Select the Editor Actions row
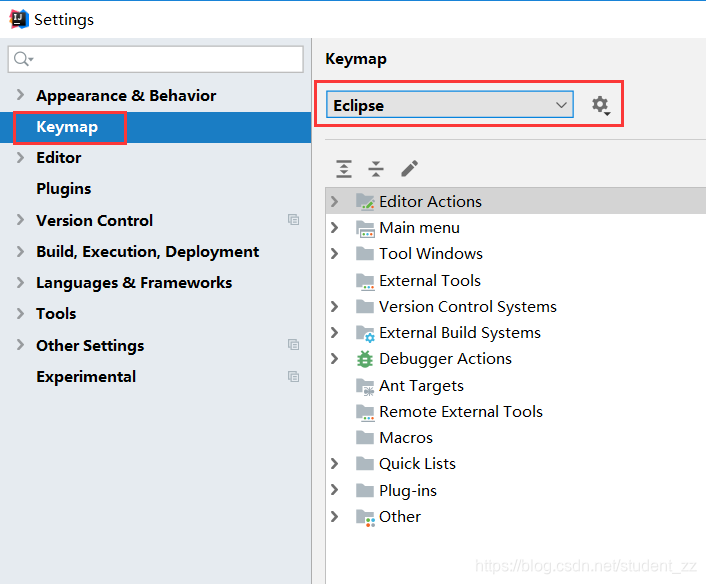This screenshot has height=584, width=706. pyautogui.click(x=516, y=201)
